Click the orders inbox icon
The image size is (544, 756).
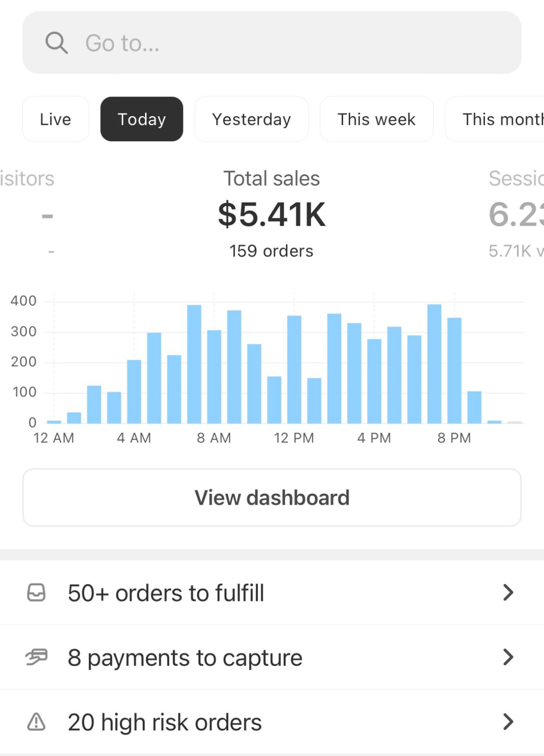36,593
